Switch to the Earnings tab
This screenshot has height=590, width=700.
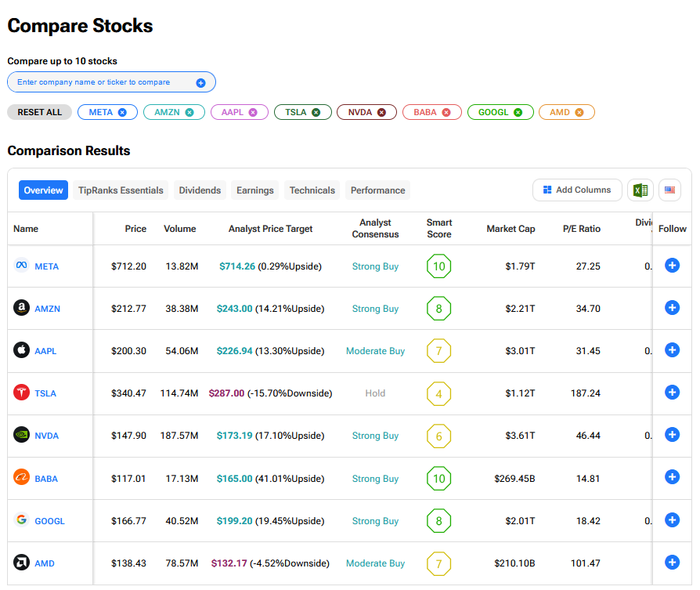(255, 190)
